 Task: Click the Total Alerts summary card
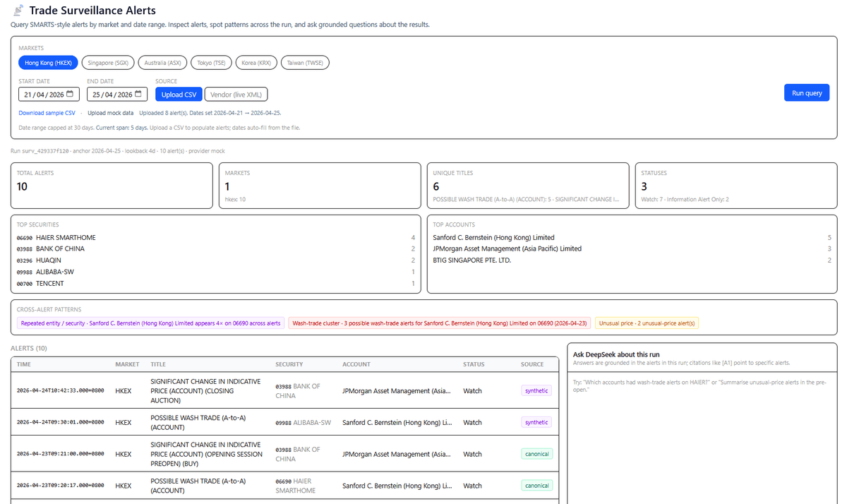tap(112, 186)
